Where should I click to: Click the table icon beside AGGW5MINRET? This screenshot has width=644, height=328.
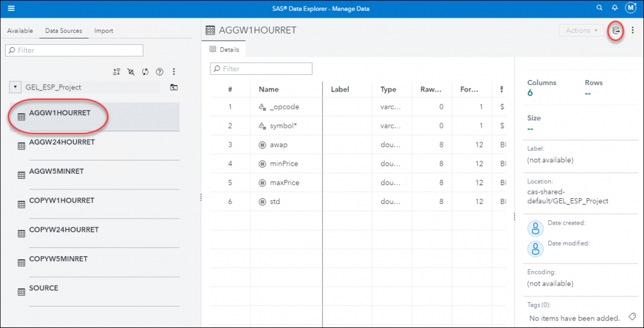coord(21,176)
